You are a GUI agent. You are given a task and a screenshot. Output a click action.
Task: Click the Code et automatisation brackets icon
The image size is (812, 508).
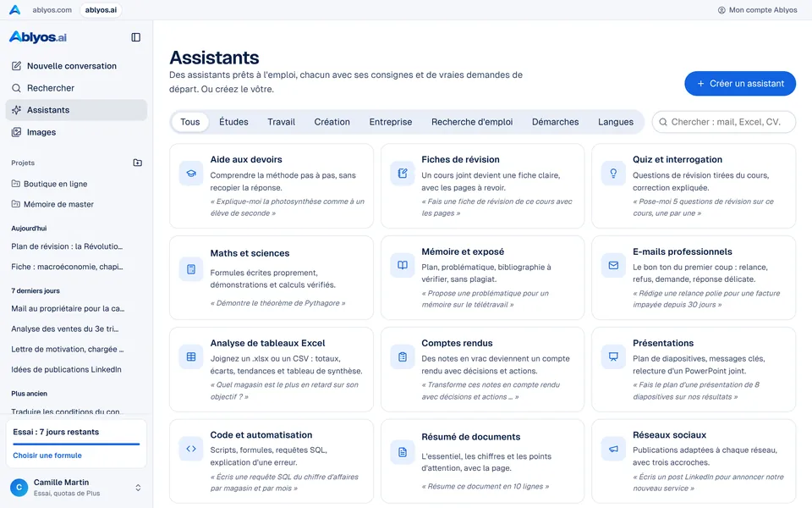191,449
